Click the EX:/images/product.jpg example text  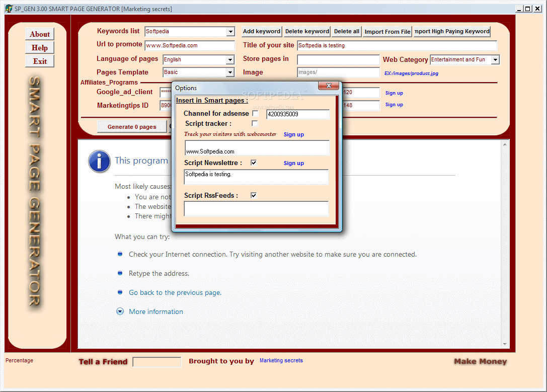pyautogui.click(x=411, y=73)
